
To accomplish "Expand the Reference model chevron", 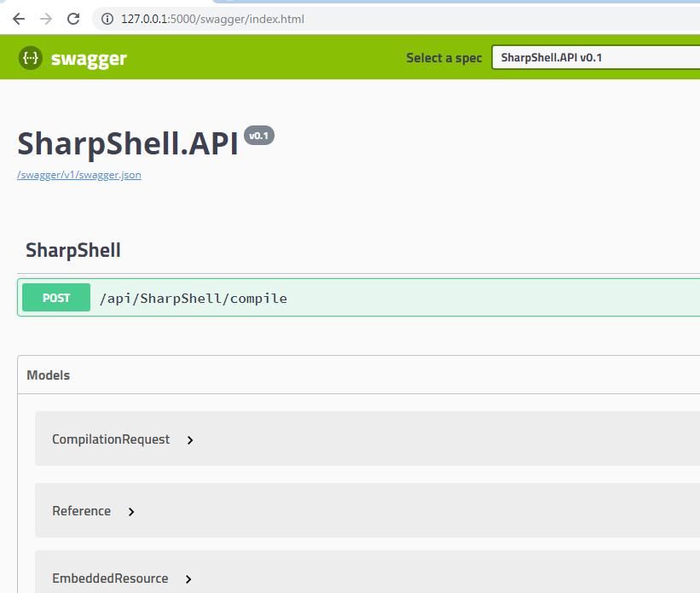I will 130,512.
